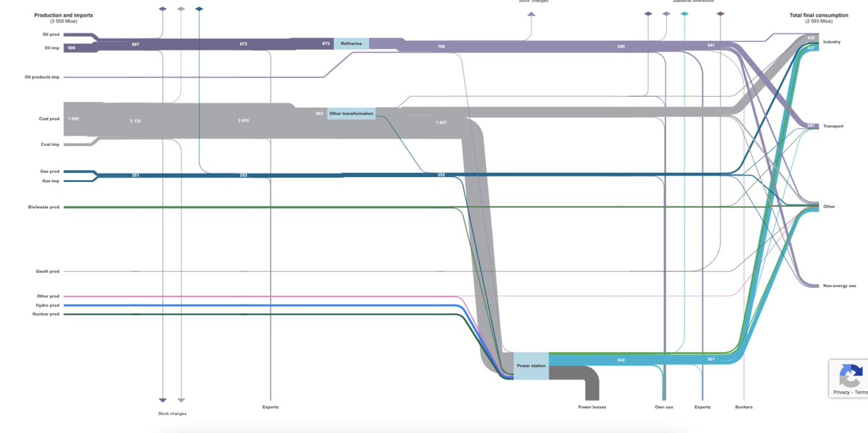Click the Coal prod source label

coord(49,119)
